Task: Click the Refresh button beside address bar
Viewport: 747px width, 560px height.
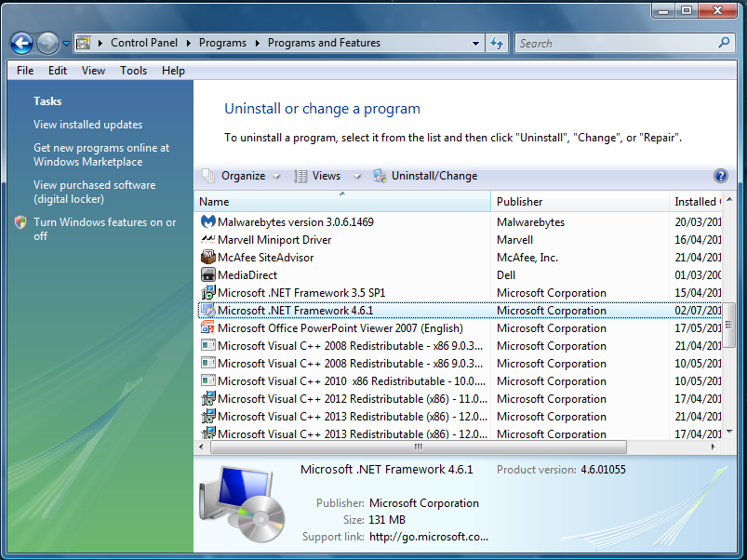Action: (497, 44)
